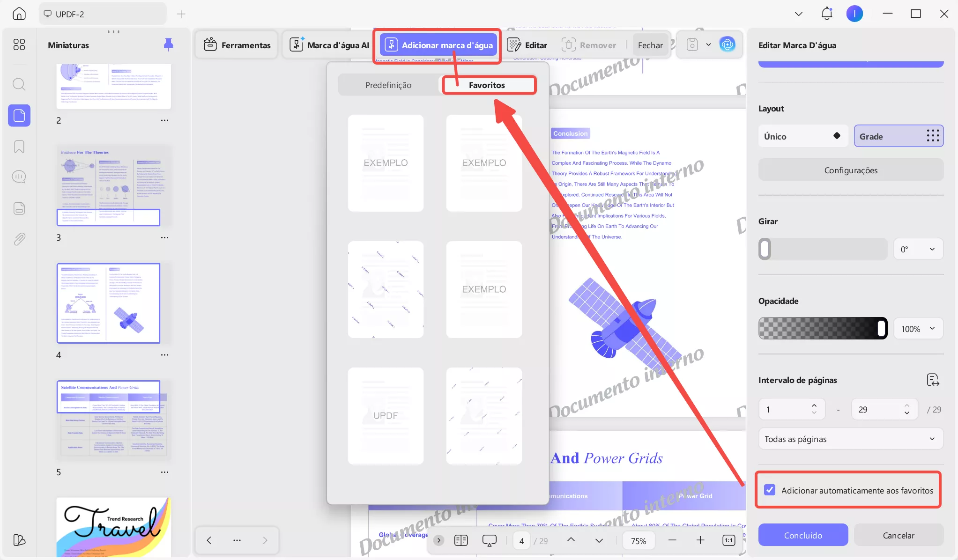Click the pin icon in Miniaturas panel
The width and height of the screenshot is (958, 560).
coord(168,45)
